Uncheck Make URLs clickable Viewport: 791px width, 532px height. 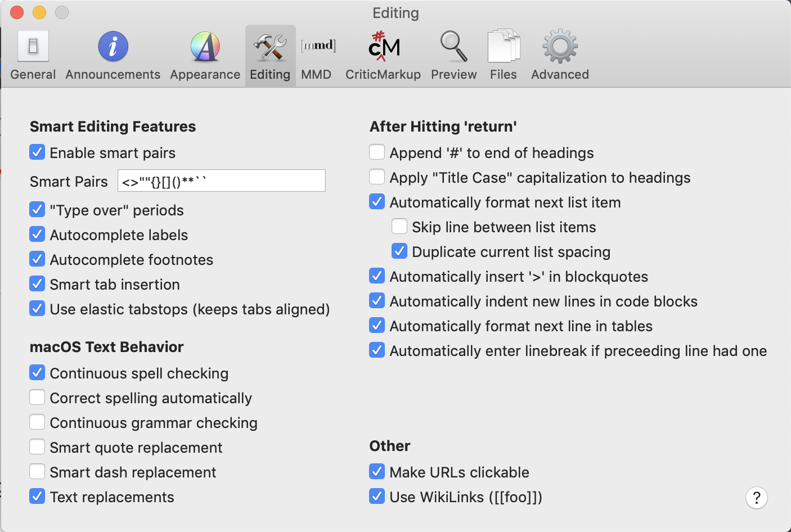tap(377, 472)
